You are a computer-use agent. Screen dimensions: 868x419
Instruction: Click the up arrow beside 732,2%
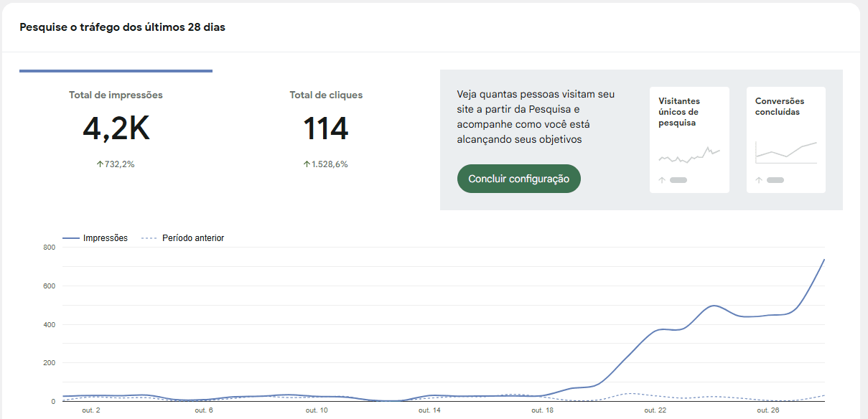coord(101,164)
